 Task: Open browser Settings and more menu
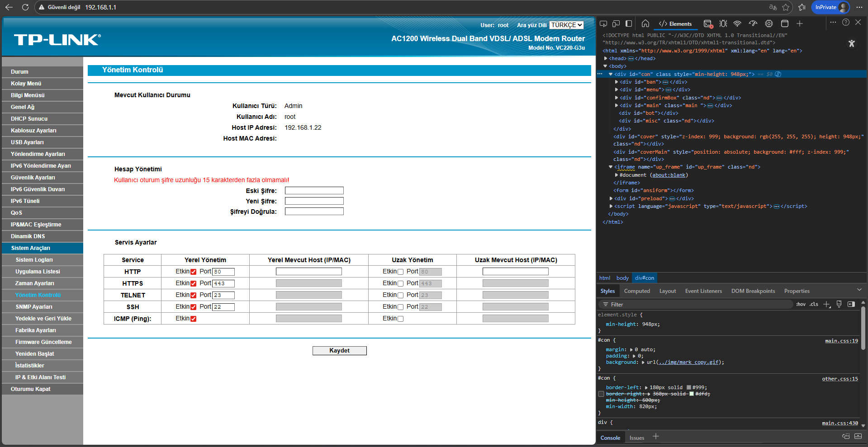click(859, 7)
